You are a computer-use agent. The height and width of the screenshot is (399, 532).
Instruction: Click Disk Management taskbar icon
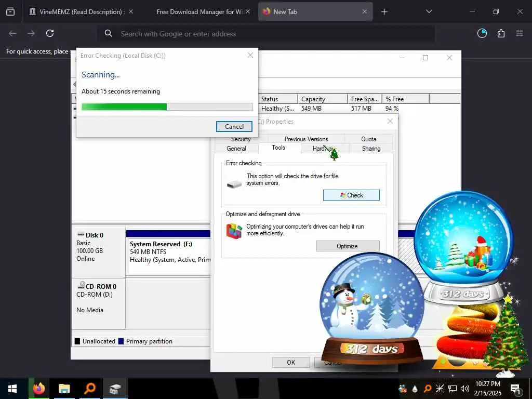pos(115,389)
